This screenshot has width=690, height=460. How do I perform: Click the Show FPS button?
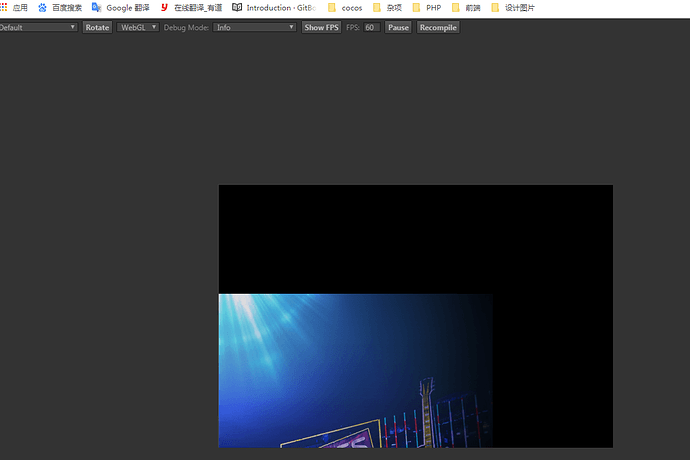click(321, 27)
